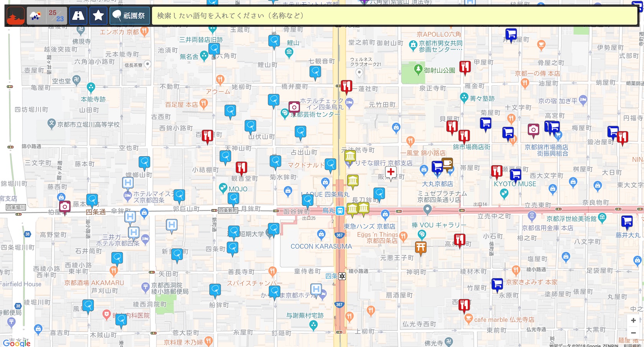Image resolution: width=644 pixels, height=347 pixels.
Task: Open the camera marker above 京都芸術センター
Action: 294,107
